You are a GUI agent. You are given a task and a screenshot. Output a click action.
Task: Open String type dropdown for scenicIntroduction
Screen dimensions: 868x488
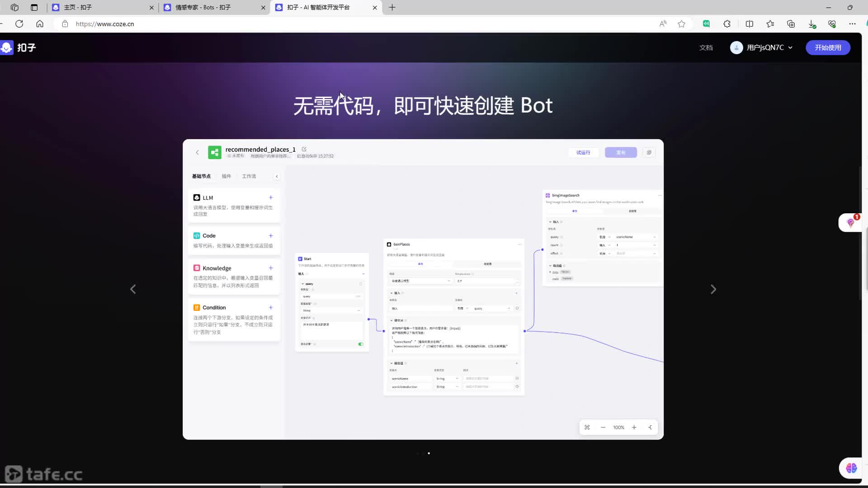pyautogui.click(x=447, y=387)
